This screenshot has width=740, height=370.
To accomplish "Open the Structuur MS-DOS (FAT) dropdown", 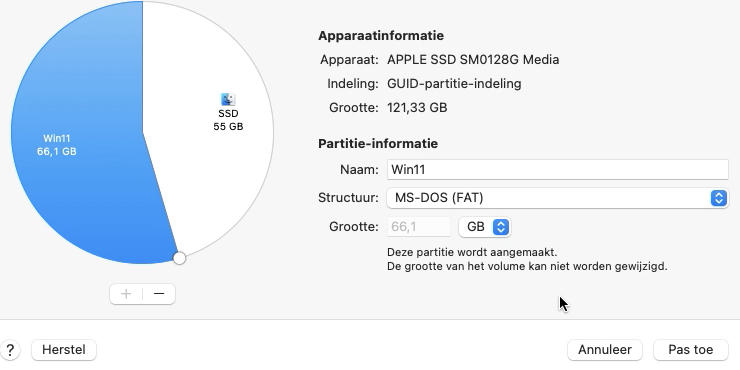I will coord(557,198).
